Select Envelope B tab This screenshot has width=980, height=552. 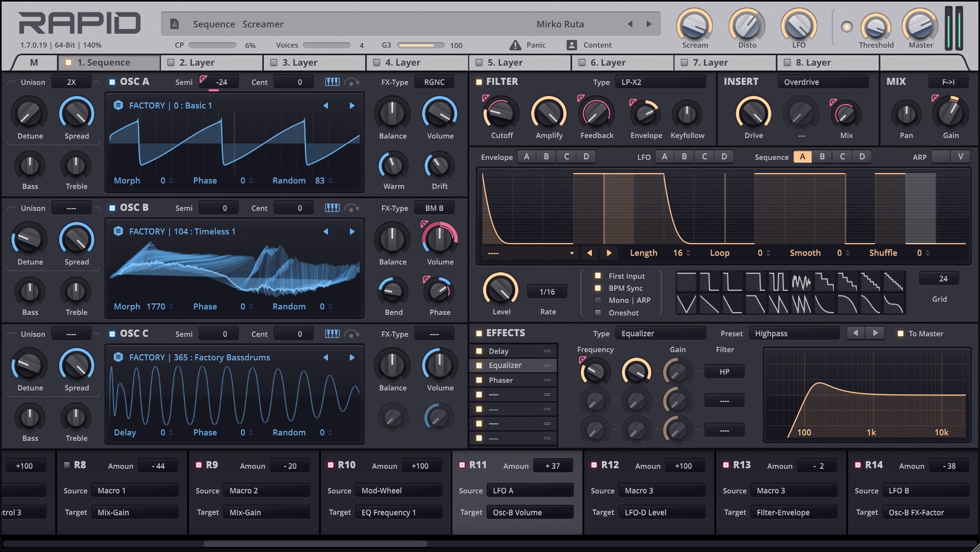(x=546, y=157)
